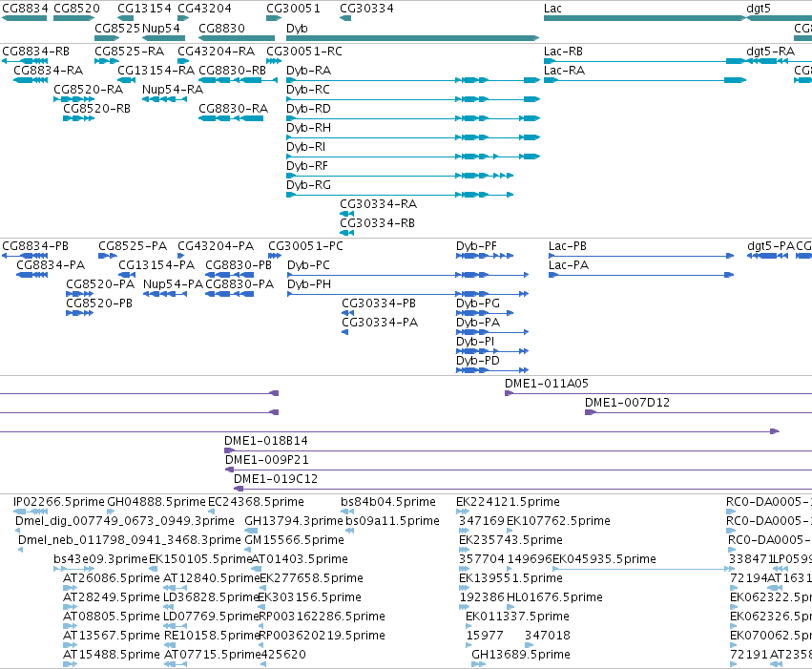Viewport: 812px width, 669px height.
Task: Open protein Lac-PB label
Action: [568, 246]
